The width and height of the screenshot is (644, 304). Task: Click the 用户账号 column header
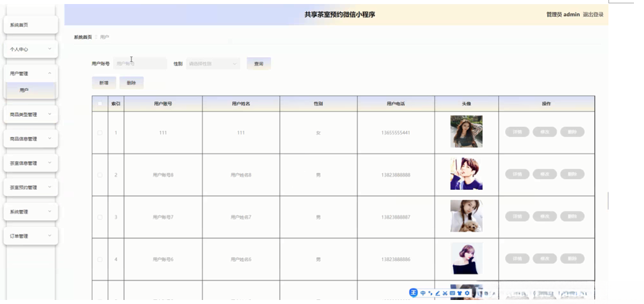pos(163,104)
